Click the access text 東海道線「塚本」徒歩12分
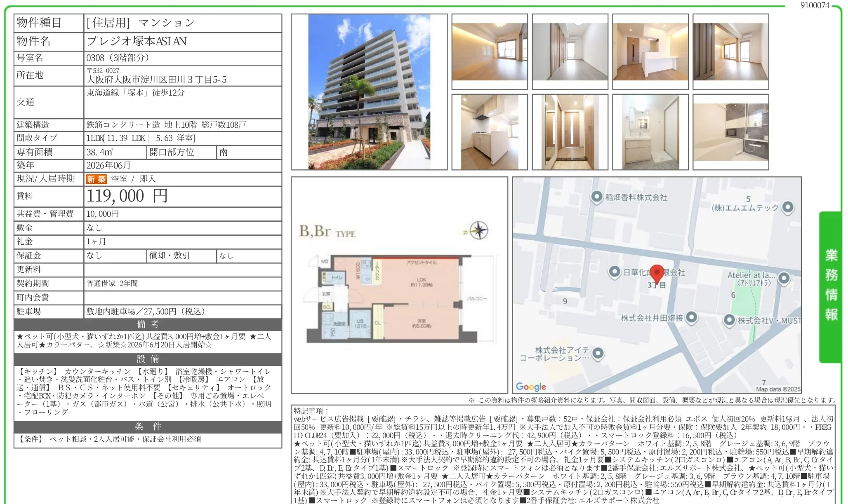Image resolution: width=848 pixels, height=504 pixels. pyautogui.click(x=136, y=93)
